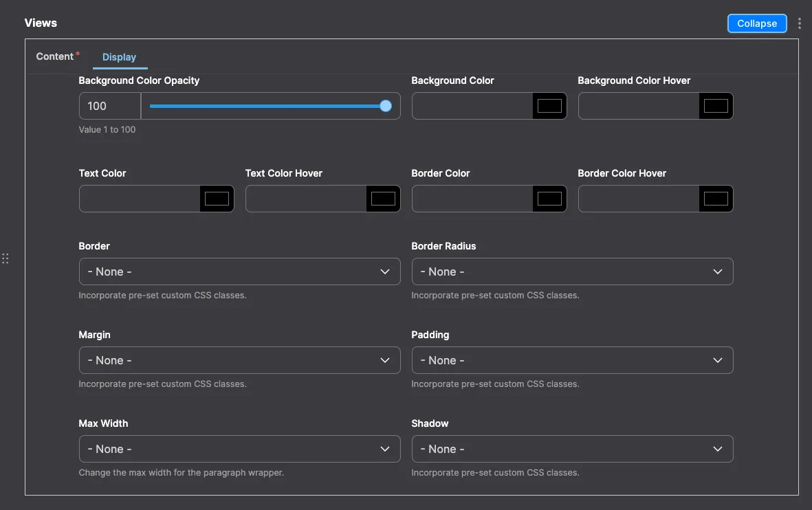Click the Border Color Hover text field
Screen dimensions: 812x510
point(639,199)
